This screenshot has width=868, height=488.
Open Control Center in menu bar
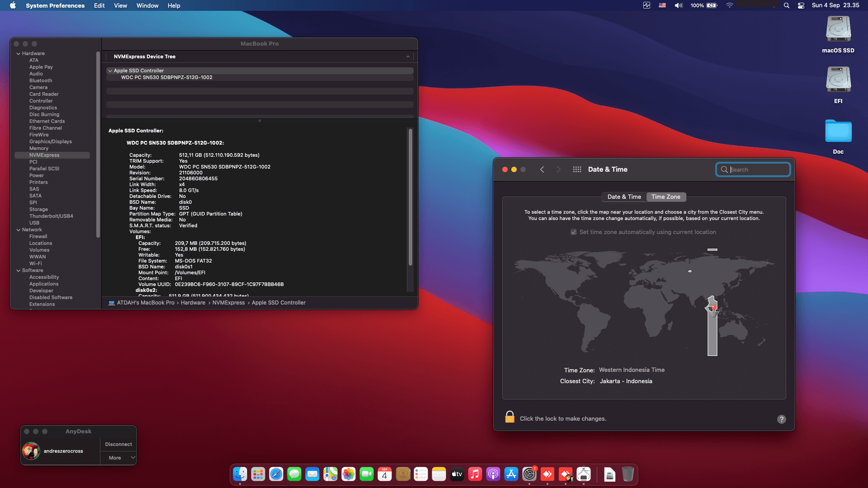click(x=801, y=5)
